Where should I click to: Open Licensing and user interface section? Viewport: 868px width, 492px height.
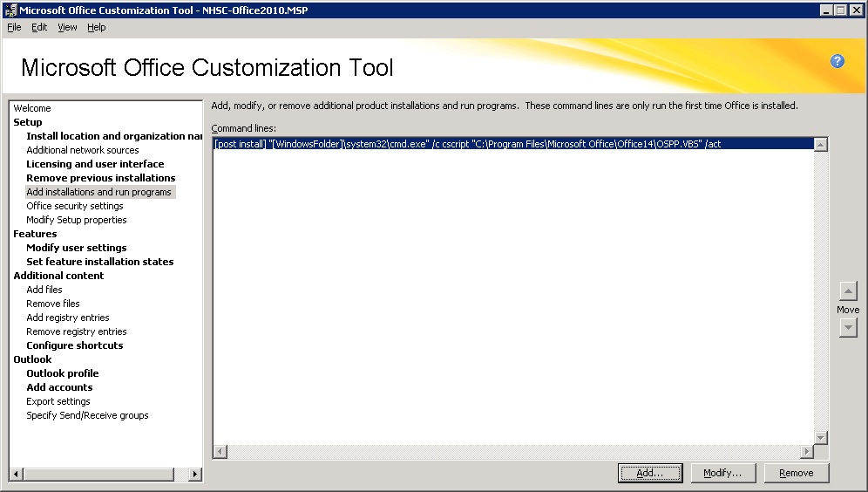pos(95,164)
